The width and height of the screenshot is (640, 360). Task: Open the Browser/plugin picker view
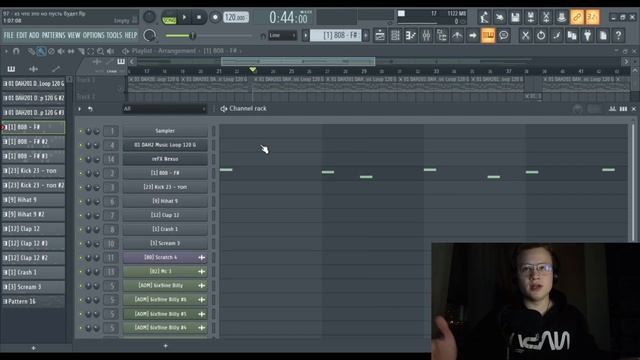(442, 36)
